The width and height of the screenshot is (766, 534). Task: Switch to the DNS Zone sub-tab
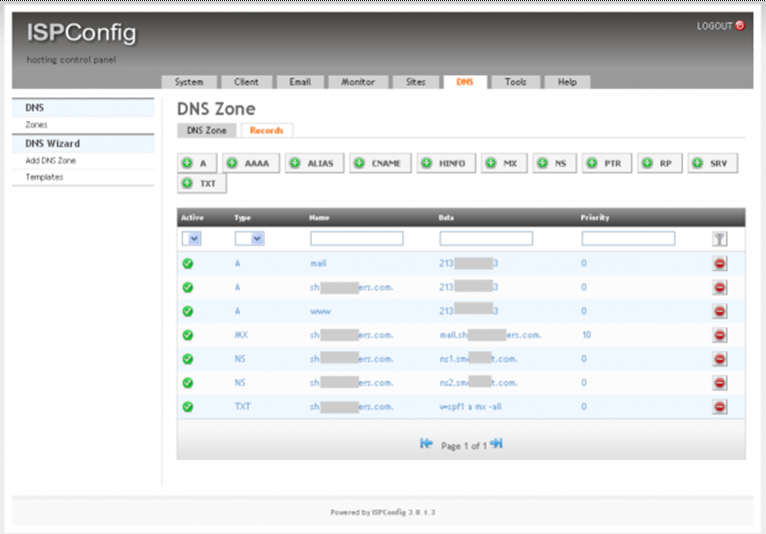207,130
